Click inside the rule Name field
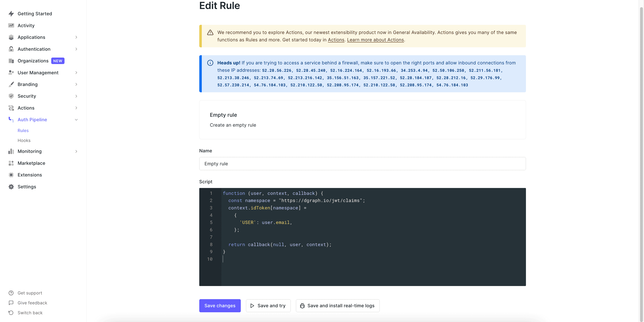Screen dimensions: 644x322 coord(362,163)
